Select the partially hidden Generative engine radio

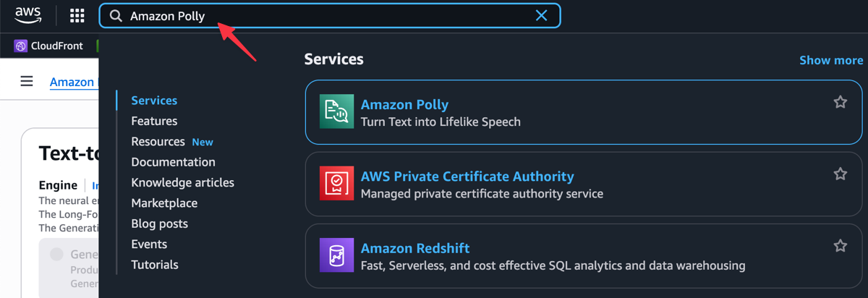tap(56, 255)
